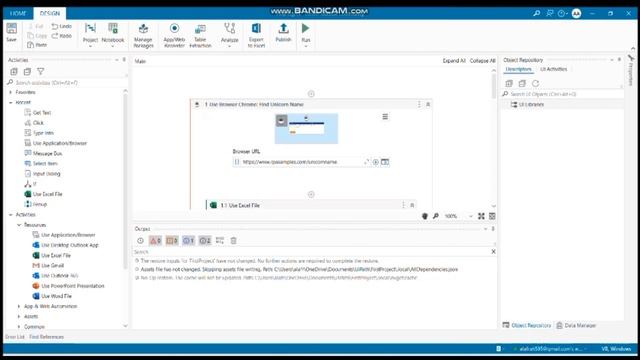Click the Save icon in the ribbon
640x360 pixels.
tap(11, 32)
